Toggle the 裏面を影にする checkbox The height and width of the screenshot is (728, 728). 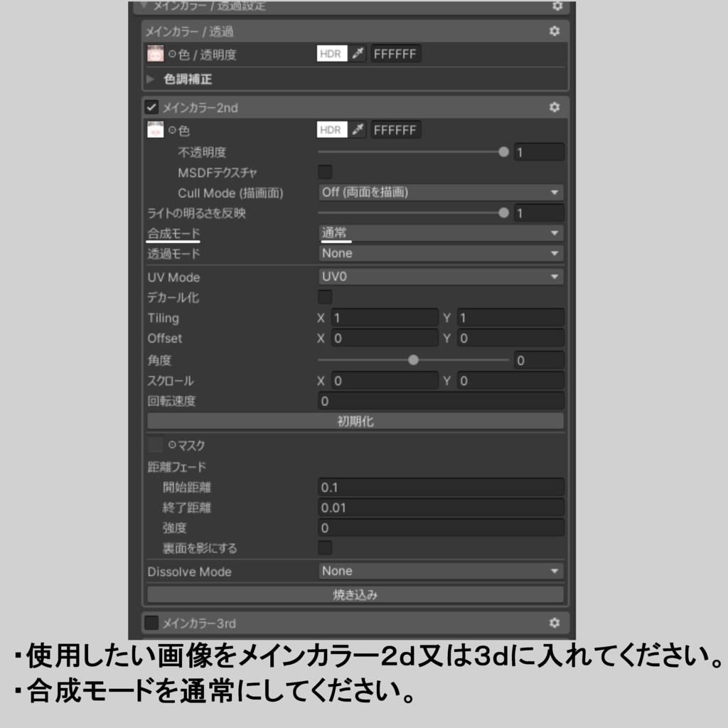tap(325, 547)
